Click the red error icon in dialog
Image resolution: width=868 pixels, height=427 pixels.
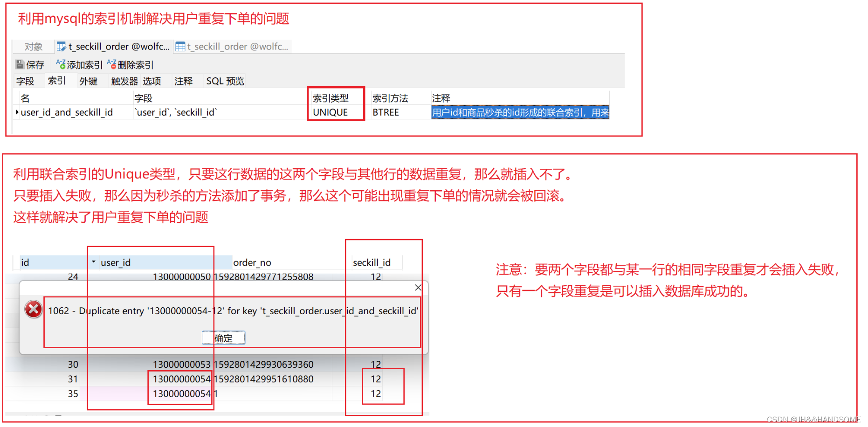34,310
